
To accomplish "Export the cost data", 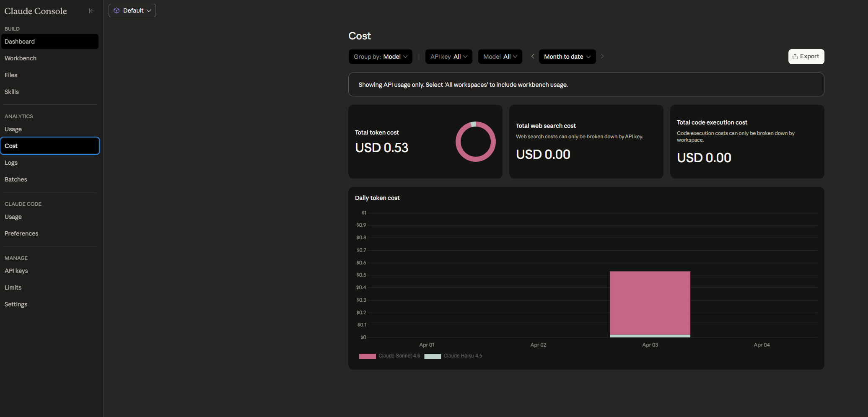I will point(806,57).
